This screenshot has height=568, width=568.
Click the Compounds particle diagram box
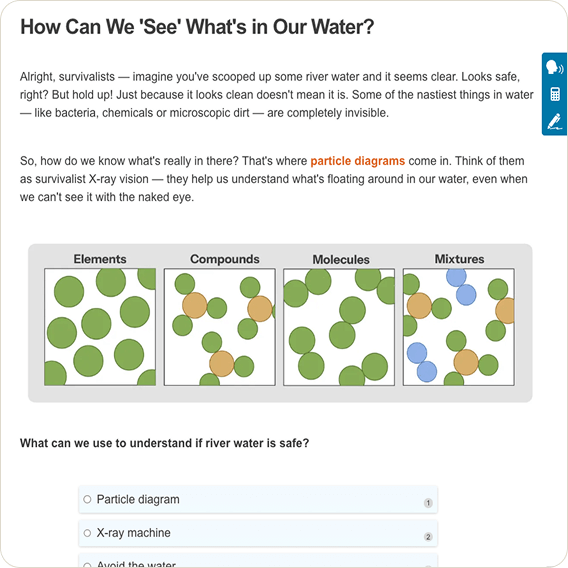[x=220, y=327]
